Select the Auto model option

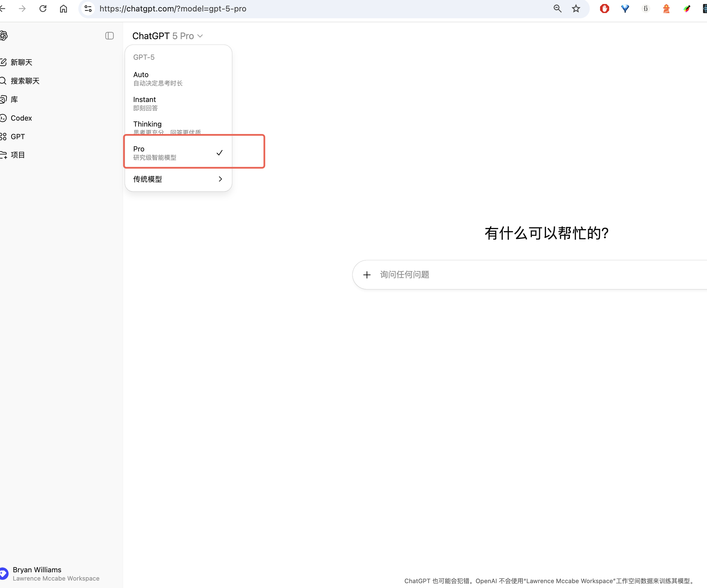(178, 78)
